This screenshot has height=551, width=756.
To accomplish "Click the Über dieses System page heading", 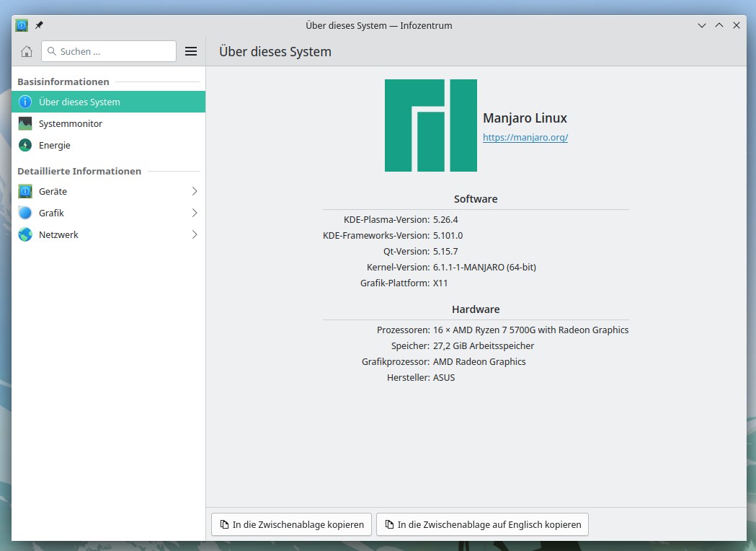I will [275, 52].
